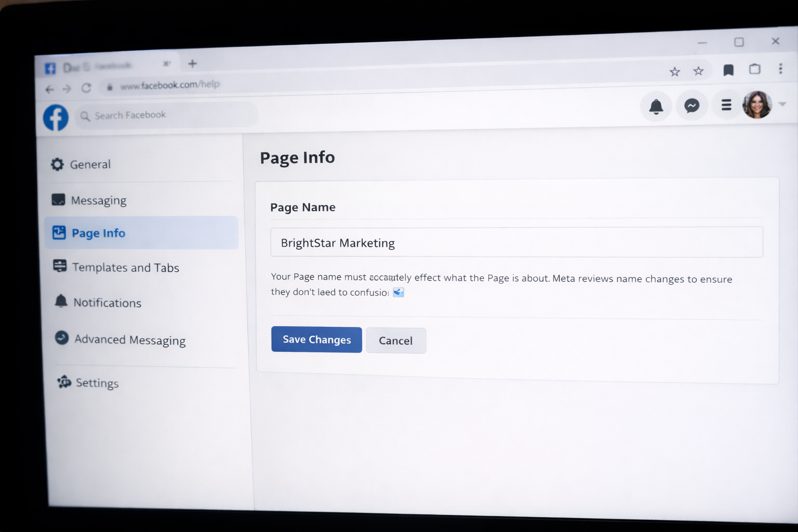Open the Messenger chat icon
The height and width of the screenshot is (532, 798).
(691, 106)
